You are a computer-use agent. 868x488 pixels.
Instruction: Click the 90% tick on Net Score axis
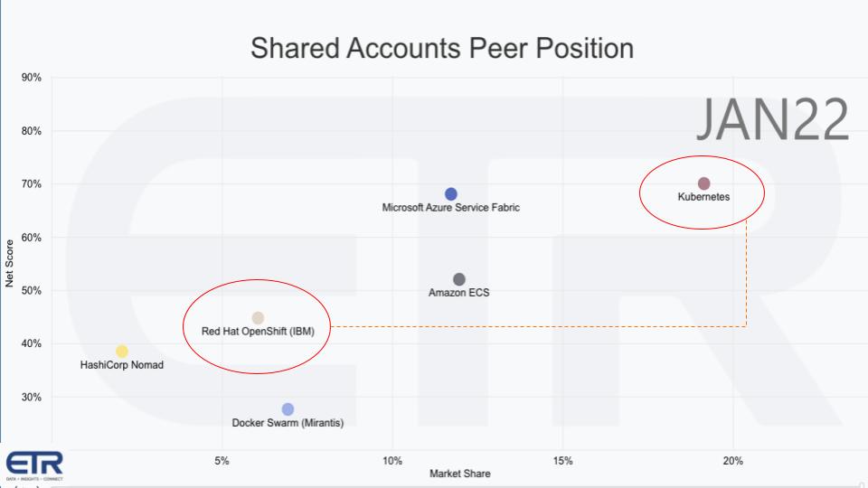(32, 78)
